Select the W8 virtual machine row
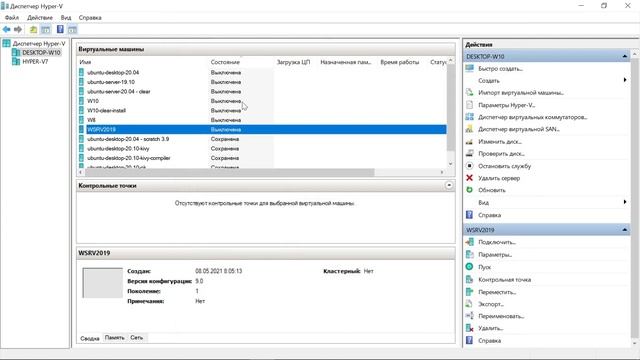Screen dimensions: 640x360 point(262,120)
